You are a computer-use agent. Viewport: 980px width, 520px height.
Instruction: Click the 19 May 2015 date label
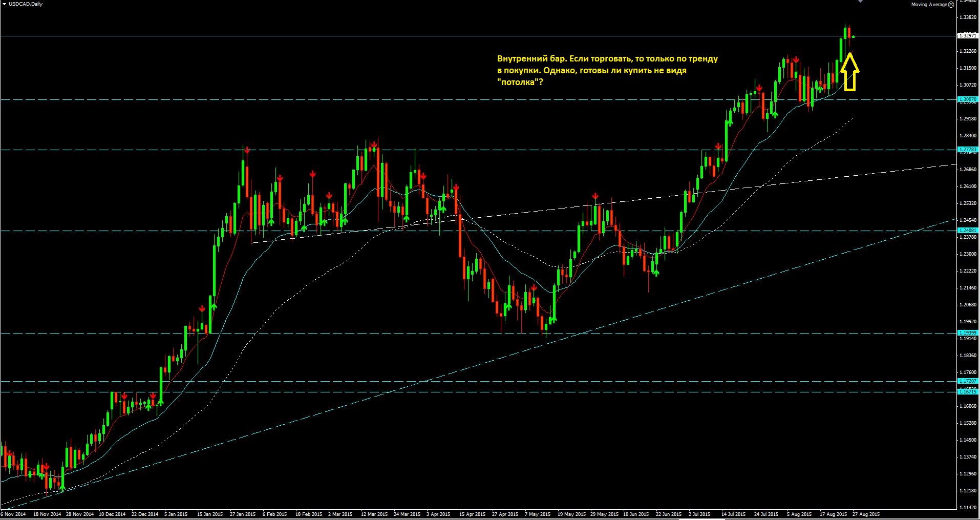[x=571, y=514]
